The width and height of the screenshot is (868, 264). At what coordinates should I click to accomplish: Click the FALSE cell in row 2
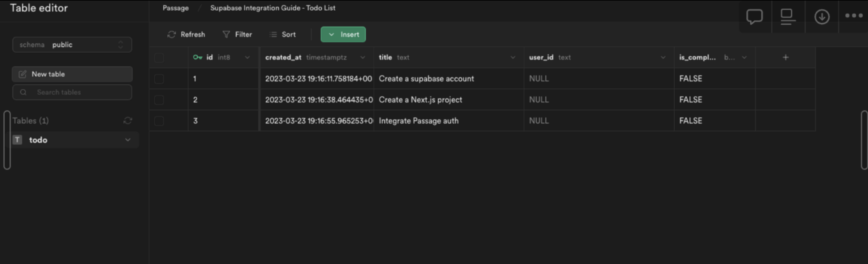[x=715, y=100]
